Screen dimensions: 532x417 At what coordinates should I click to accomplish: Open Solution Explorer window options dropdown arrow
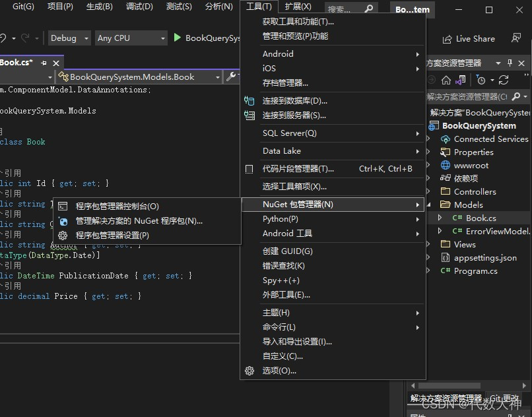point(498,63)
